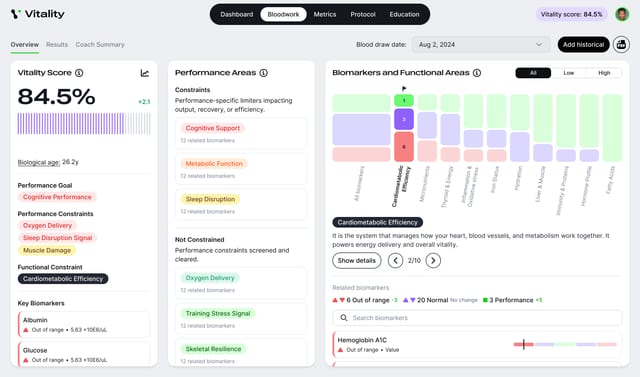Open the Dashboard nav item
The image size is (640, 377).
pyautogui.click(x=237, y=14)
